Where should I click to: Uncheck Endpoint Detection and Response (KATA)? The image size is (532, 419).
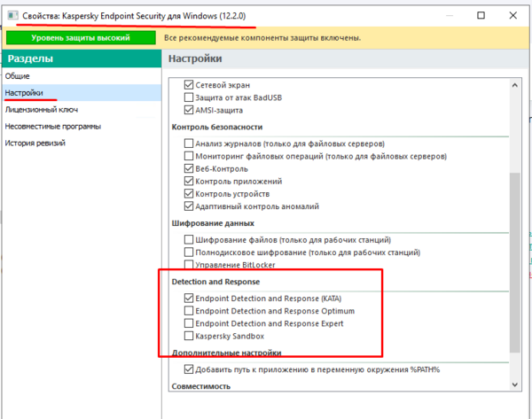[189, 299]
